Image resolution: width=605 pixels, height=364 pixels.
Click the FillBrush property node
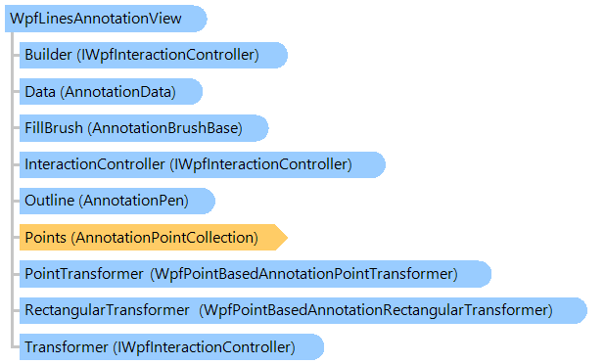tap(144, 128)
